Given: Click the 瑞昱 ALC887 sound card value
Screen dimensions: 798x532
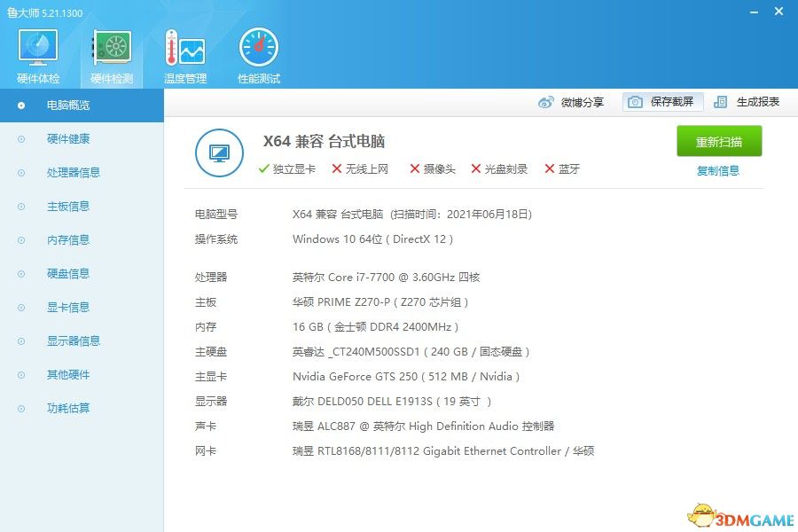Looking at the screenshot, I should 424,426.
